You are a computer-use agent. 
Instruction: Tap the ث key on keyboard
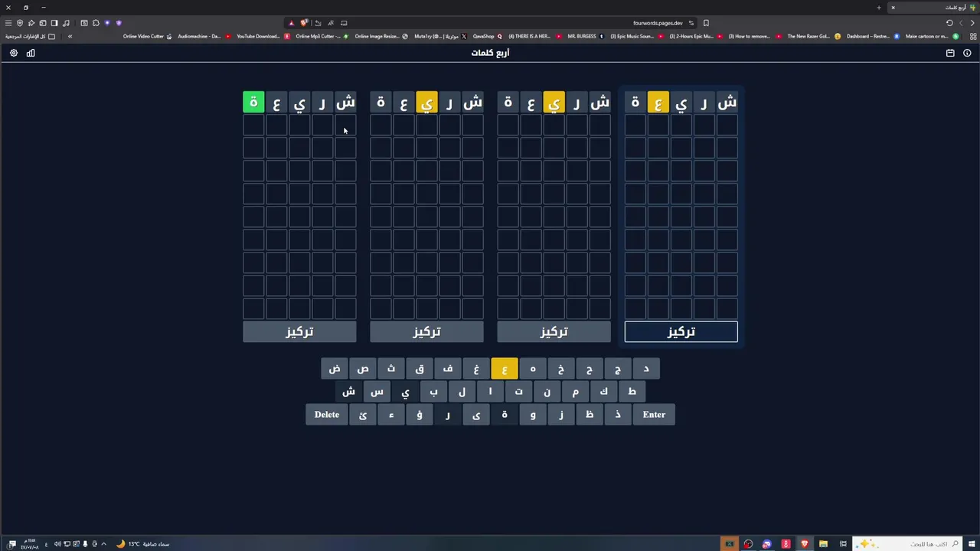tap(391, 369)
